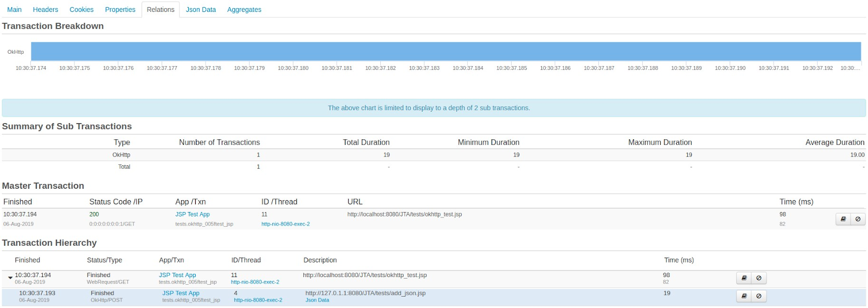The width and height of the screenshot is (868, 308).
Task: Click the 200 status code value
Action: (94, 214)
